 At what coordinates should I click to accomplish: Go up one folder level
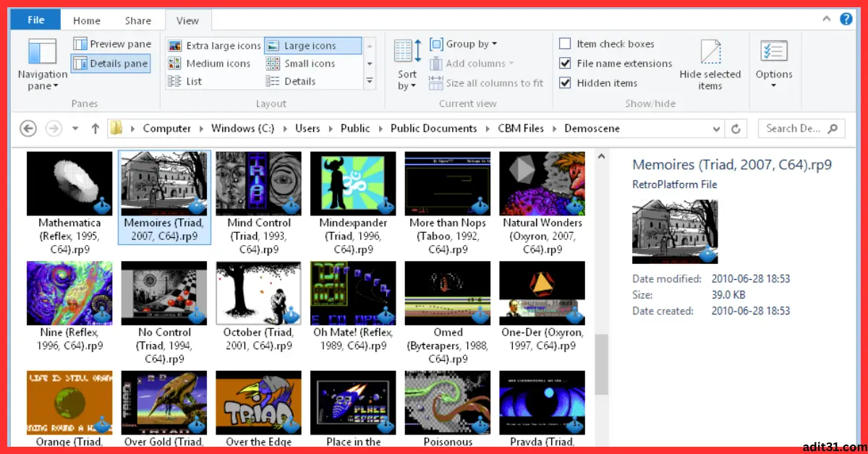click(x=95, y=129)
